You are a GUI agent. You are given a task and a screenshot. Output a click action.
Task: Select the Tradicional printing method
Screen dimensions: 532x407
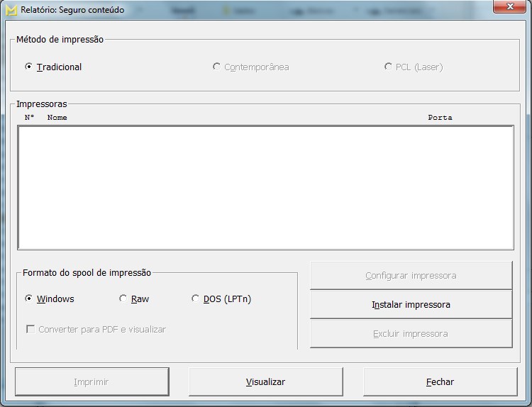29,67
